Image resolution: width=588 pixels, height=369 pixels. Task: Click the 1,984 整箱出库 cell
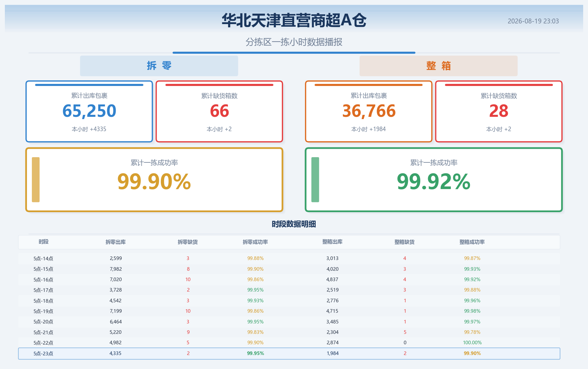point(333,353)
